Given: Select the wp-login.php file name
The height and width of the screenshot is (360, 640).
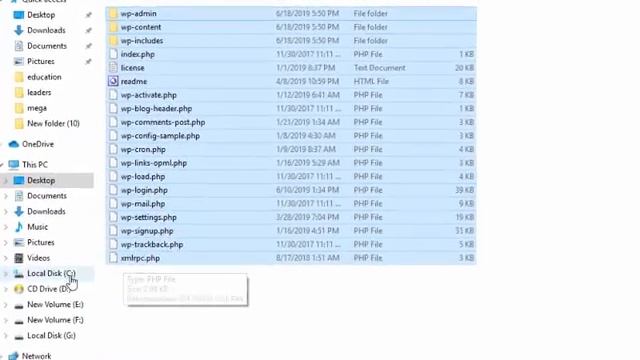Looking at the screenshot, I should 144,190.
